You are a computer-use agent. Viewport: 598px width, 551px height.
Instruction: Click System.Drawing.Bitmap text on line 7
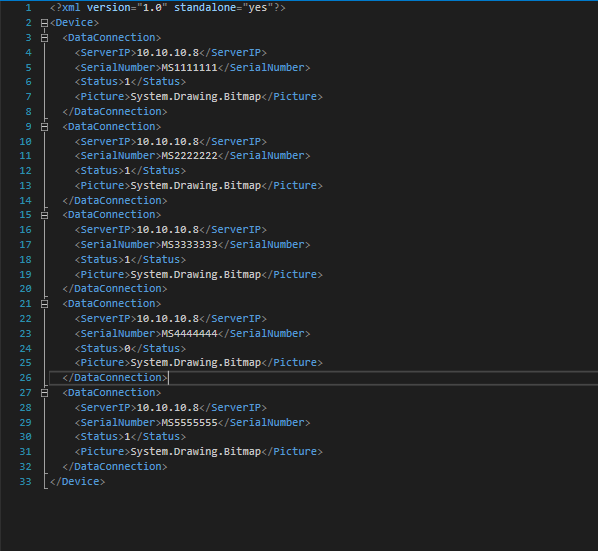[x=196, y=97]
